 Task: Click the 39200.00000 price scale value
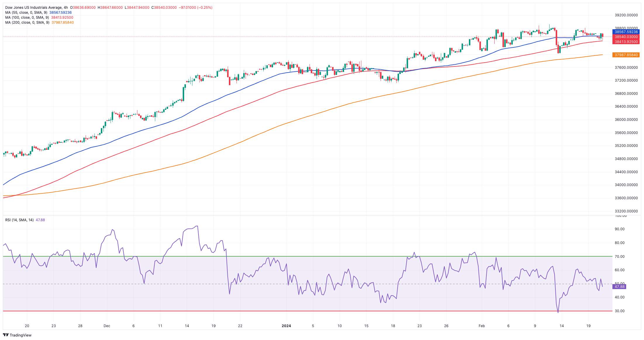[626, 15]
